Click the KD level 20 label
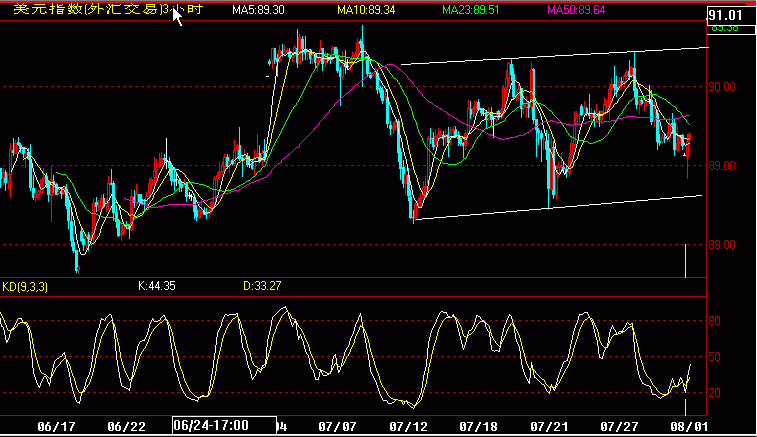The image size is (757, 437). pos(715,393)
